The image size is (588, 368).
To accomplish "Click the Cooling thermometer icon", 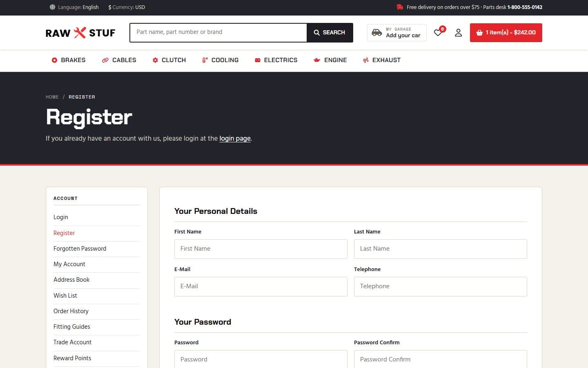I will tap(205, 60).
